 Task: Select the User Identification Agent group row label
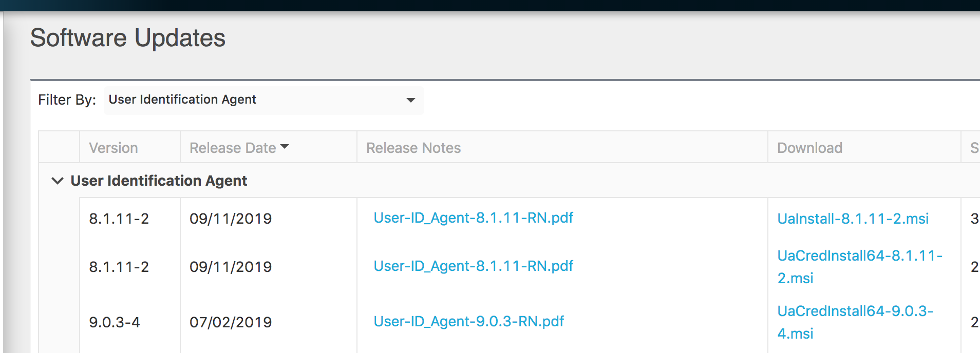[x=159, y=181]
